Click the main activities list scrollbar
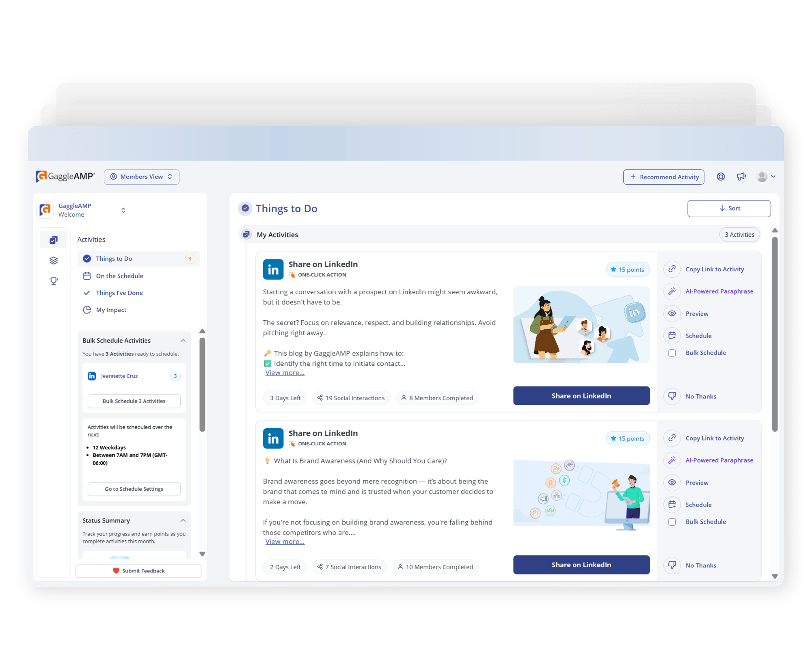Viewport: 812px width, 669px height. click(775, 333)
